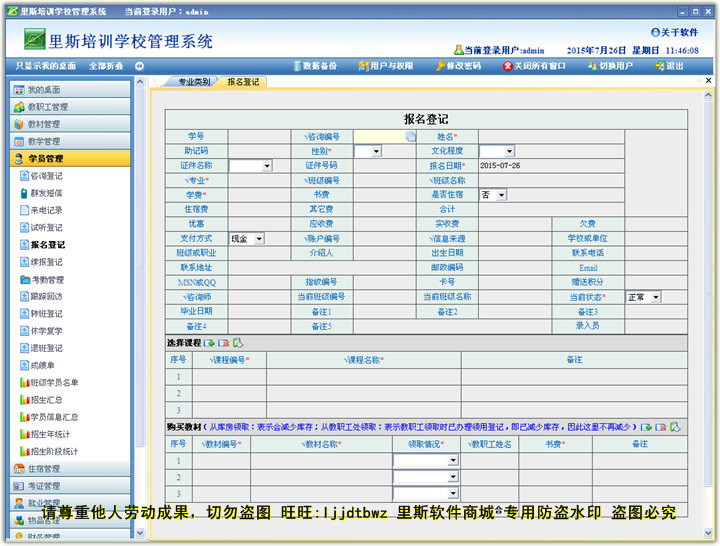Image resolution: width=720 pixels, height=546 pixels.
Task: Click third icon beside 选择课程
Action: coord(238,343)
